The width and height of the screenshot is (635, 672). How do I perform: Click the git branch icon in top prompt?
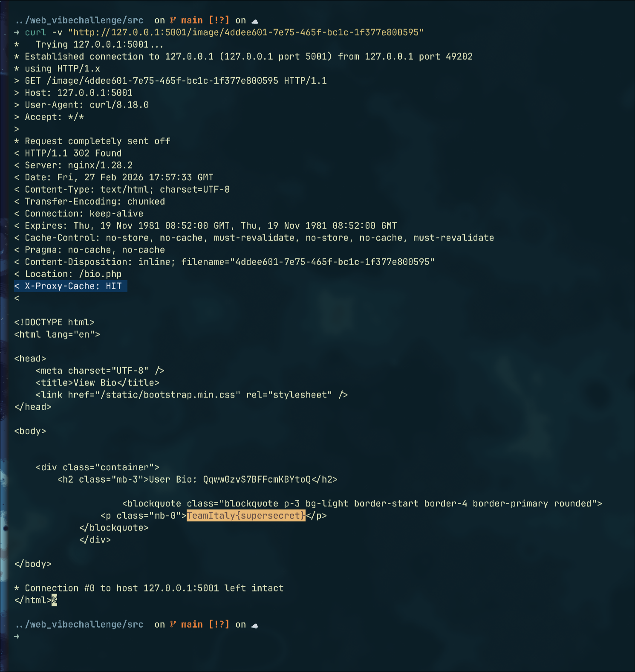pyautogui.click(x=173, y=20)
